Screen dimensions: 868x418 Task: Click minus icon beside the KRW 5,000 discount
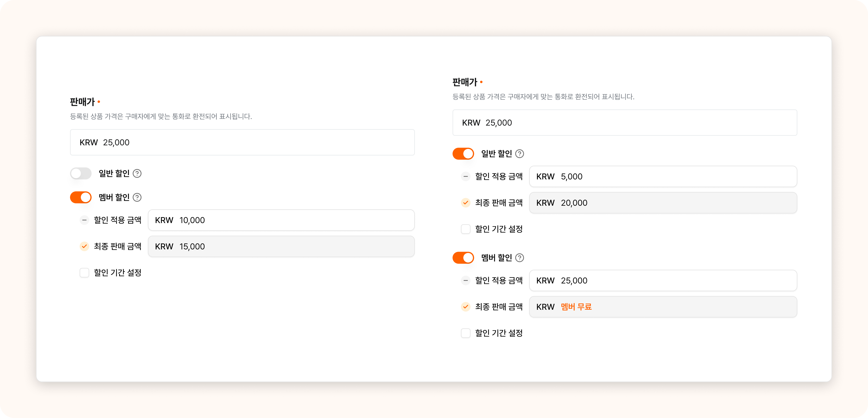pos(465,176)
